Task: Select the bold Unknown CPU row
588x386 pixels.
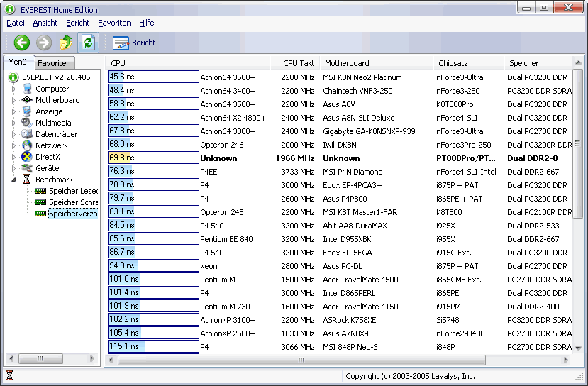Action: [339, 158]
